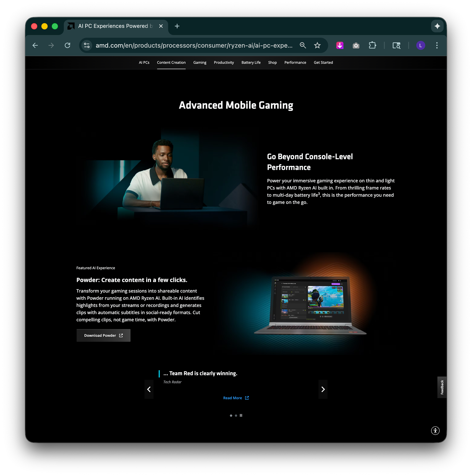The height and width of the screenshot is (476, 472).
Task: Follow the Read More link
Action: 236,398
